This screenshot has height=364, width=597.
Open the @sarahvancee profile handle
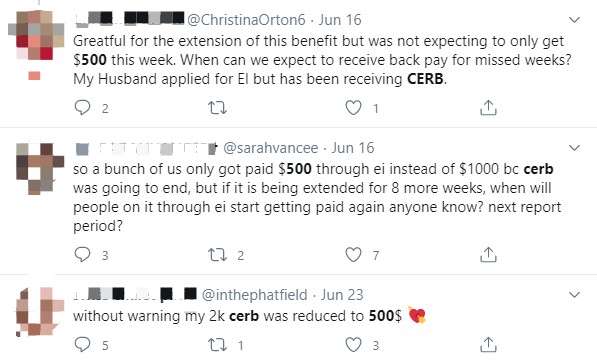pos(270,148)
